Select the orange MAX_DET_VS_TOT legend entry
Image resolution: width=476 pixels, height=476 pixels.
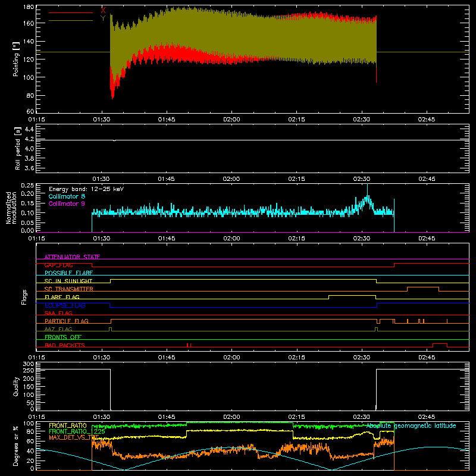click(73, 437)
